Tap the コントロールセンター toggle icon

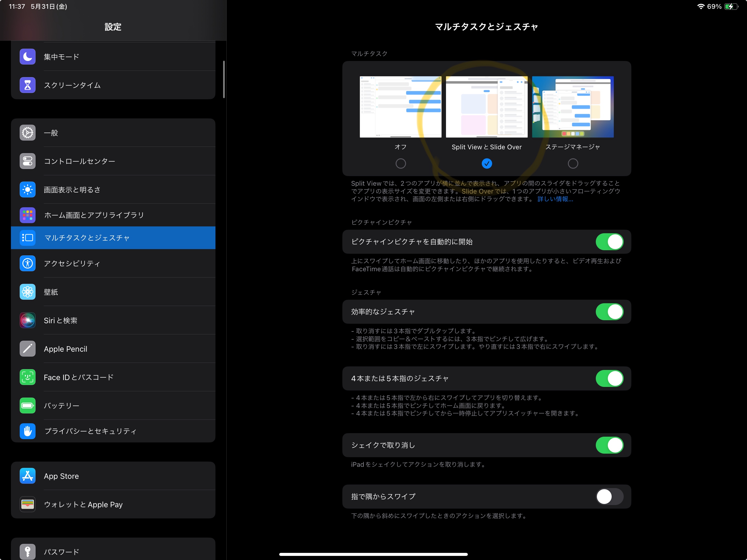[x=27, y=161]
